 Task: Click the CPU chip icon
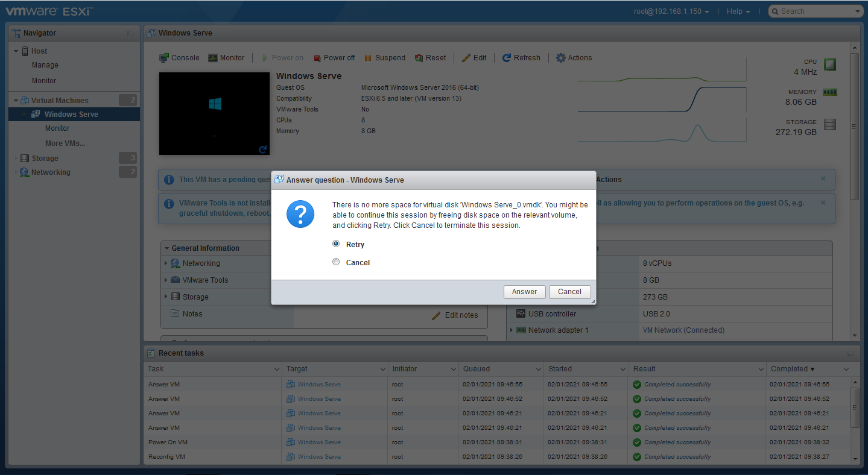point(831,64)
